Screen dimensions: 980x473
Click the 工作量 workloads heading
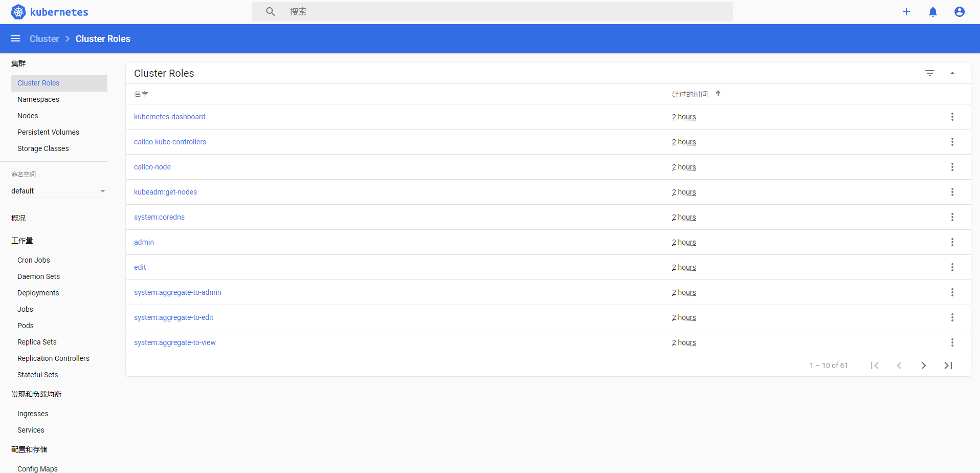(22, 241)
